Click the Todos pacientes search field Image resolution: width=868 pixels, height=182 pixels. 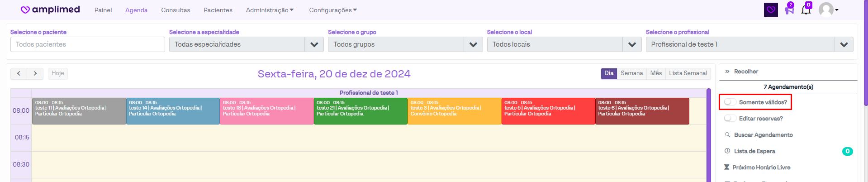click(x=88, y=44)
